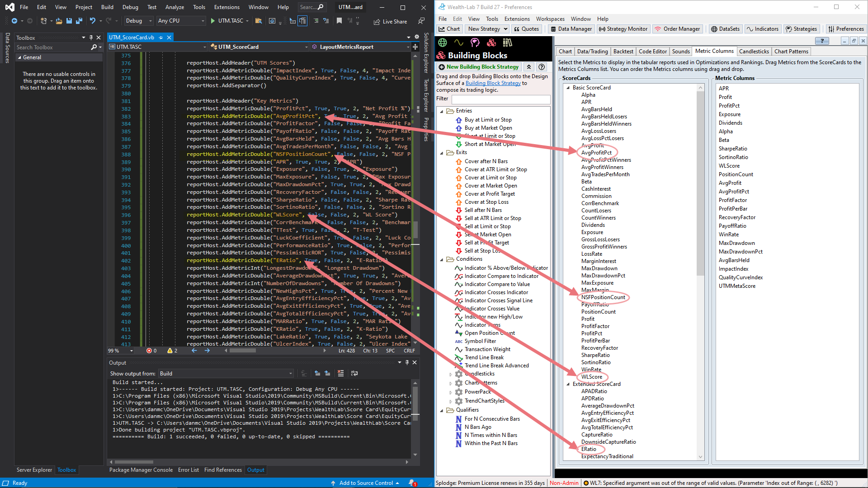This screenshot has width=868, height=488.
Task: Collapse the Entries tree folder
Action: [442, 111]
